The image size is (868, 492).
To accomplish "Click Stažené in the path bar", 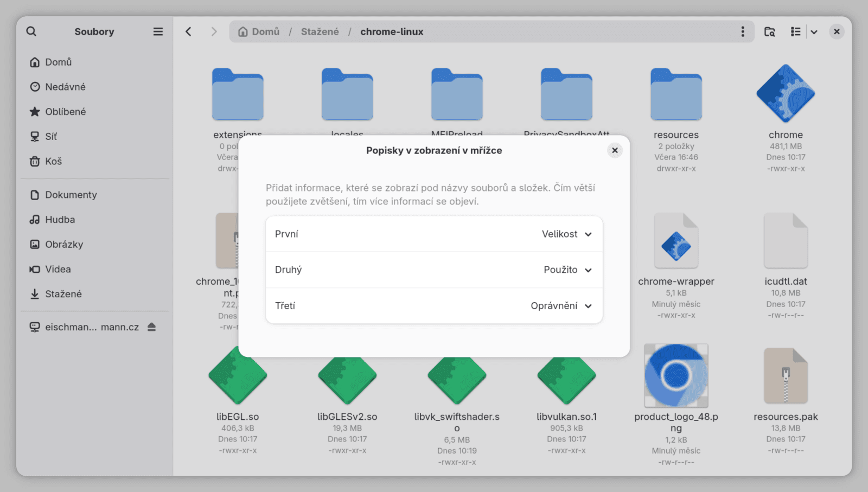I will tap(320, 31).
